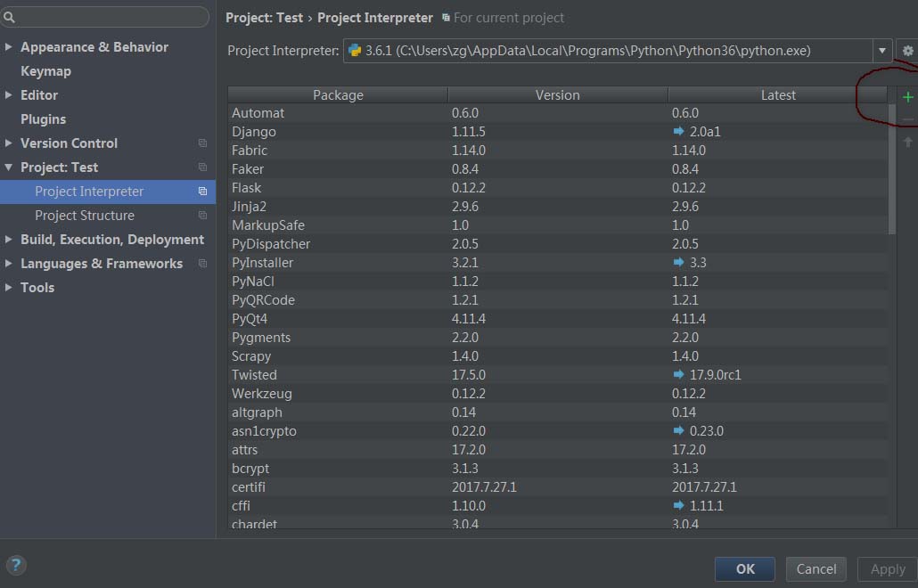Select the Fabric package row
Viewport: 918px width, 588px height.
point(557,150)
